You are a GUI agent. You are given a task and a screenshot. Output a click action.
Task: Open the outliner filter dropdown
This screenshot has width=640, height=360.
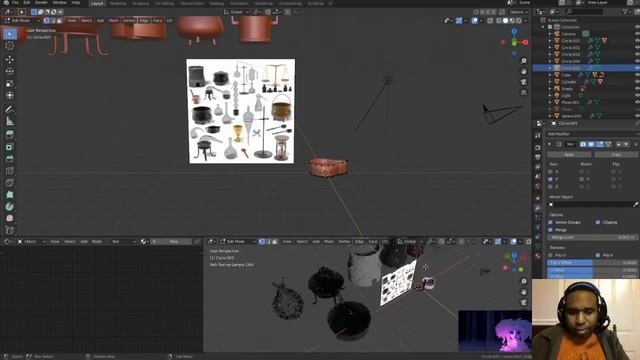tap(627, 12)
